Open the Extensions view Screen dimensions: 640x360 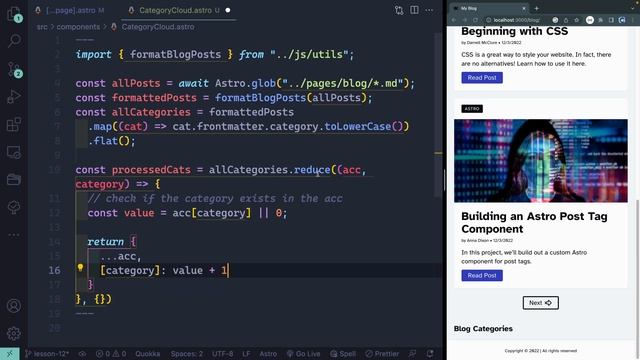click(14, 124)
